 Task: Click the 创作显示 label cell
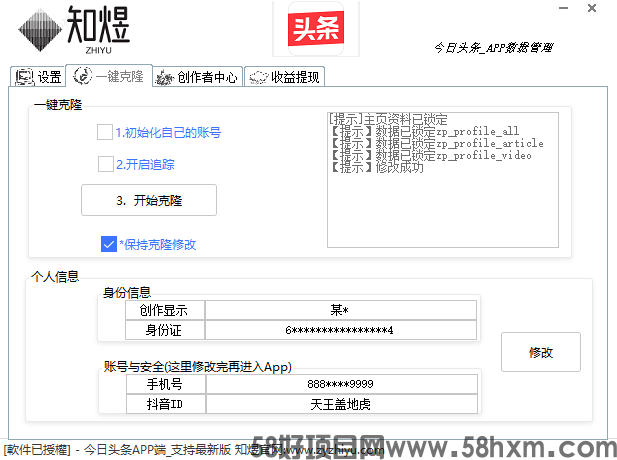[164, 310]
